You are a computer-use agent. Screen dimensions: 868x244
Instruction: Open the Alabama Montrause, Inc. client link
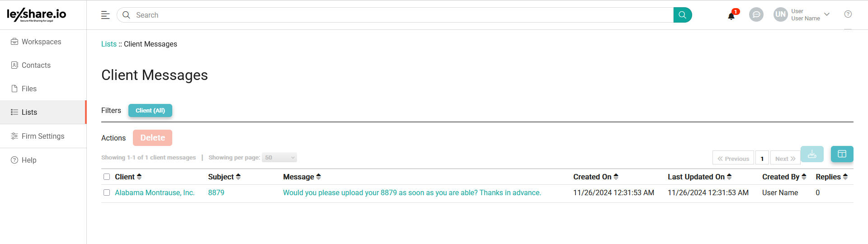point(155,192)
